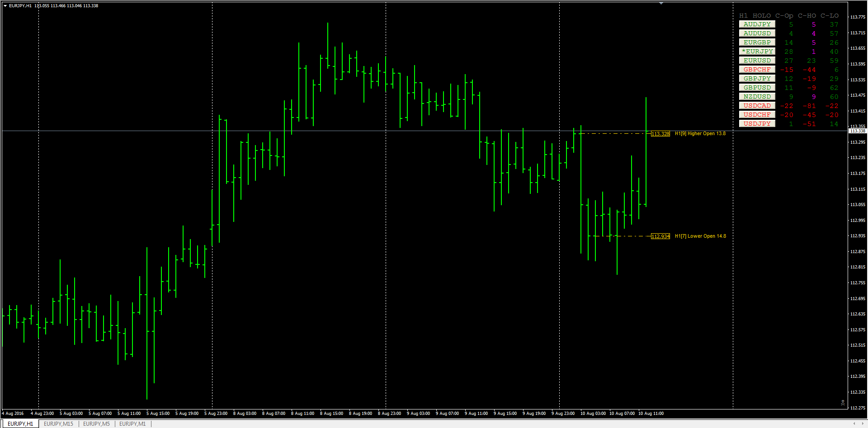Click the chart tabs scroll-left arrow

[x=854, y=423]
